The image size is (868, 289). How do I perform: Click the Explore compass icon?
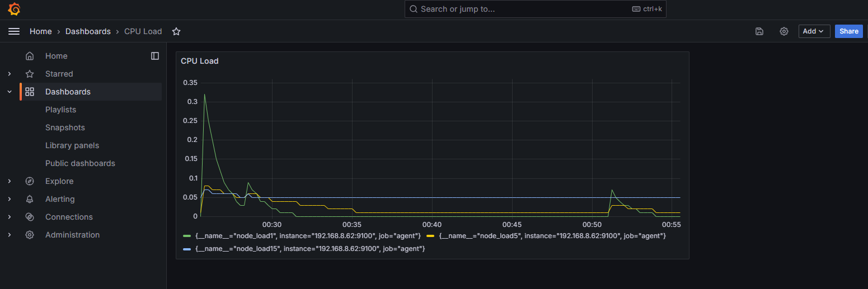30,181
